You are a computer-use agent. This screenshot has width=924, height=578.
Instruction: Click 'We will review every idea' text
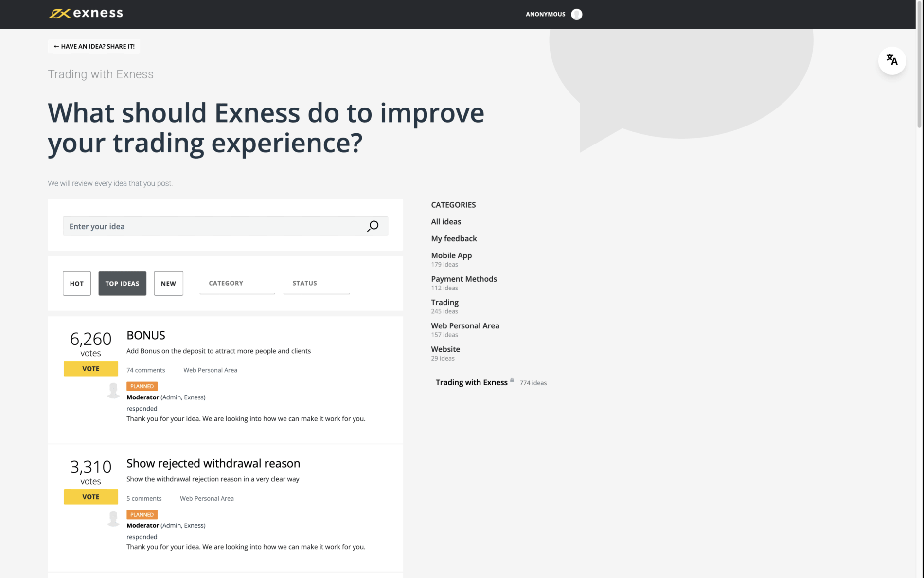tap(110, 183)
